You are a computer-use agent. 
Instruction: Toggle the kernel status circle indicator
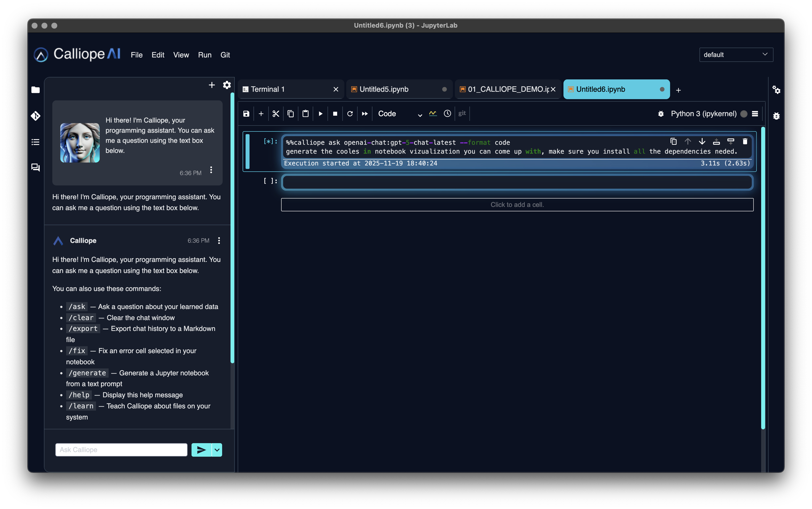(x=743, y=114)
